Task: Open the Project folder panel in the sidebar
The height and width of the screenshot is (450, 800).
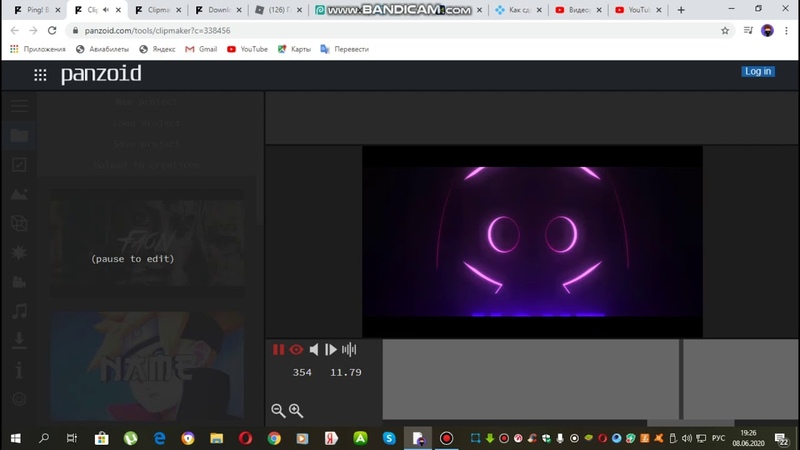Action: pyautogui.click(x=19, y=135)
